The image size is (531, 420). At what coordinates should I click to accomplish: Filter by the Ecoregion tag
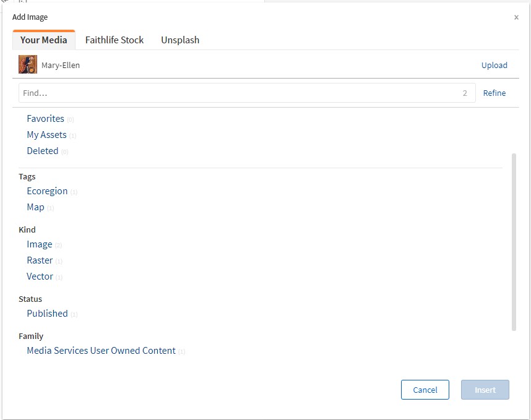click(x=47, y=191)
